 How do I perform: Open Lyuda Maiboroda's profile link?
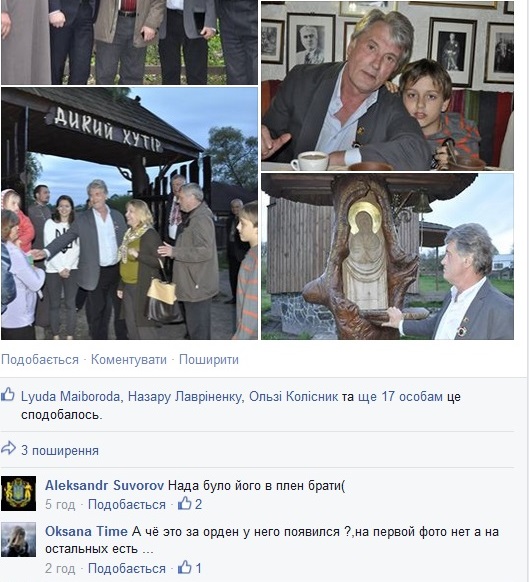click(x=71, y=396)
